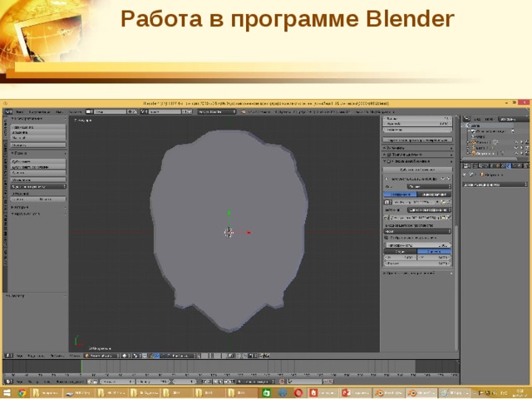The height and width of the screenshot is (399, 532).
Task: Open the color space dropdown
Action: [x=417, y=231]
